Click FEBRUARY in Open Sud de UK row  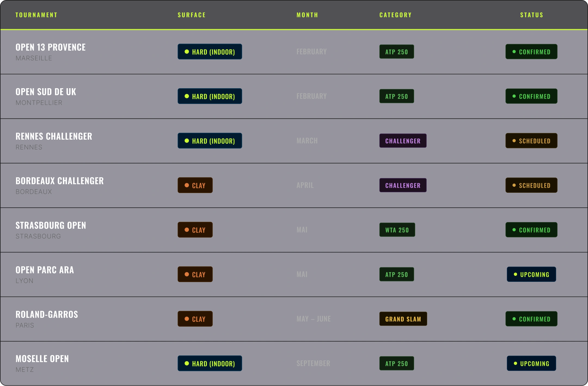pos(312,96)
